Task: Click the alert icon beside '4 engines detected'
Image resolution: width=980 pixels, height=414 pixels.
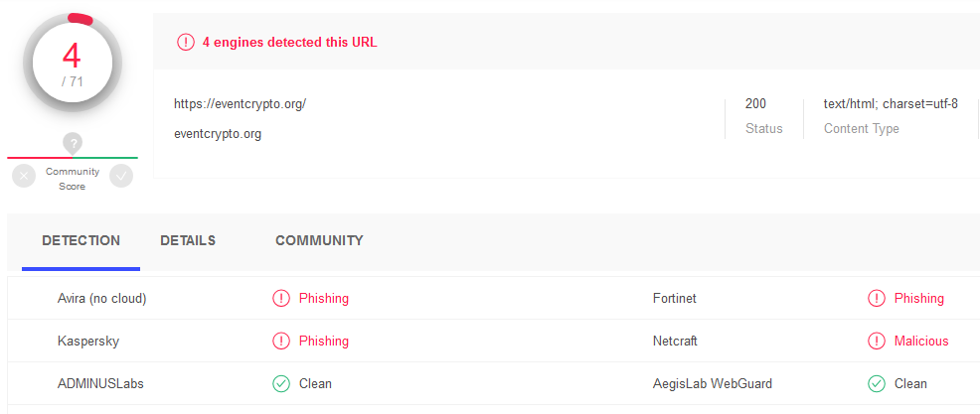Action: (186, 43)
